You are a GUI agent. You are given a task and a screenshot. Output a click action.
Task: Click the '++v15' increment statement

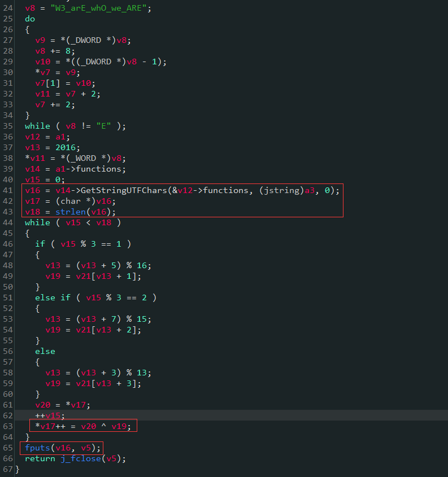click(50, 415)
